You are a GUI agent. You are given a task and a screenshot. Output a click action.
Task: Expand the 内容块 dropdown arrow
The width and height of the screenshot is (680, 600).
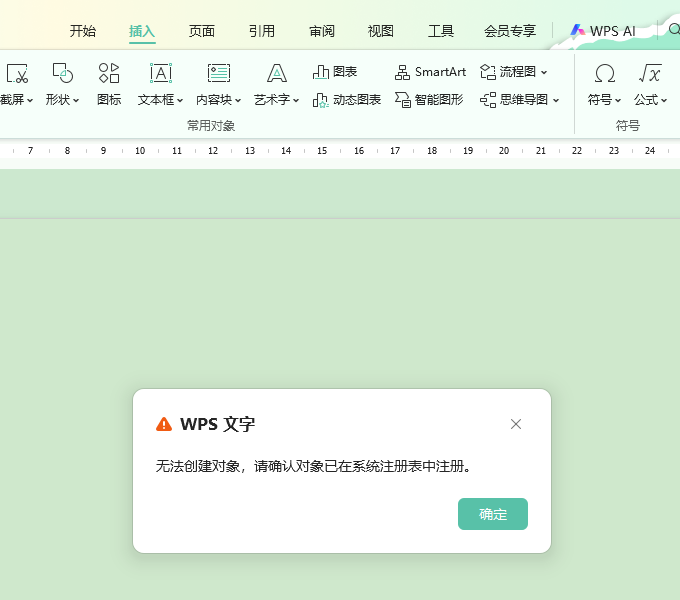[x=238, y=101]
